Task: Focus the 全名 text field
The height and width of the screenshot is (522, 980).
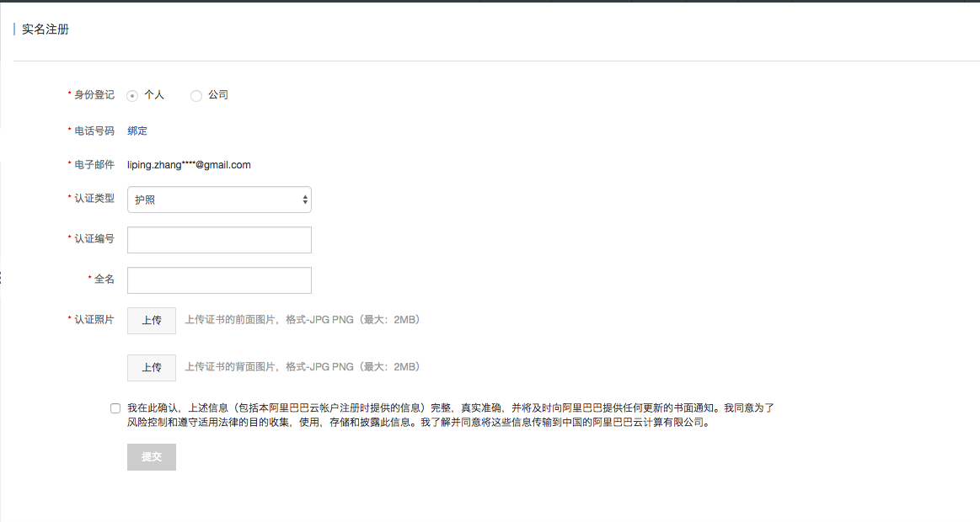Action: coord(219,280)
